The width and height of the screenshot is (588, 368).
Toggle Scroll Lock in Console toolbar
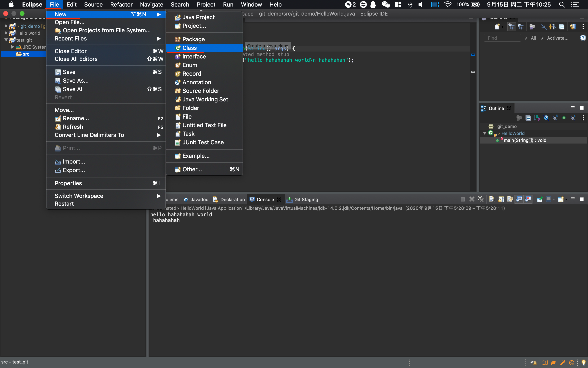pos(501,199)
